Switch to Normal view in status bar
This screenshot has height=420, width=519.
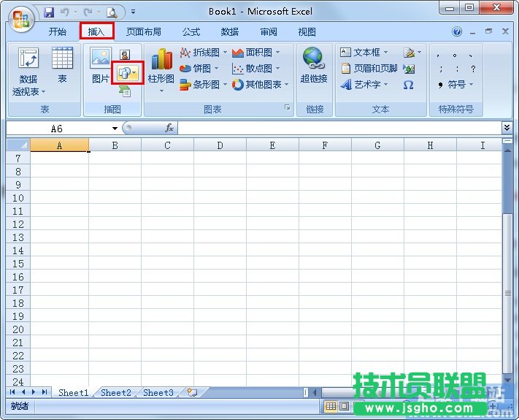[x=331, y=406]
